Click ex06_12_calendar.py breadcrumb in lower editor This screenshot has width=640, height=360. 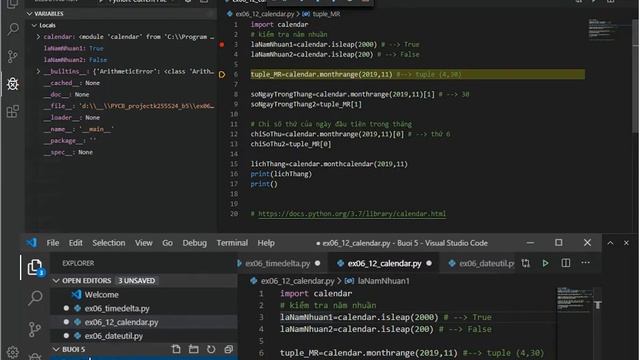tap(297, 281)
